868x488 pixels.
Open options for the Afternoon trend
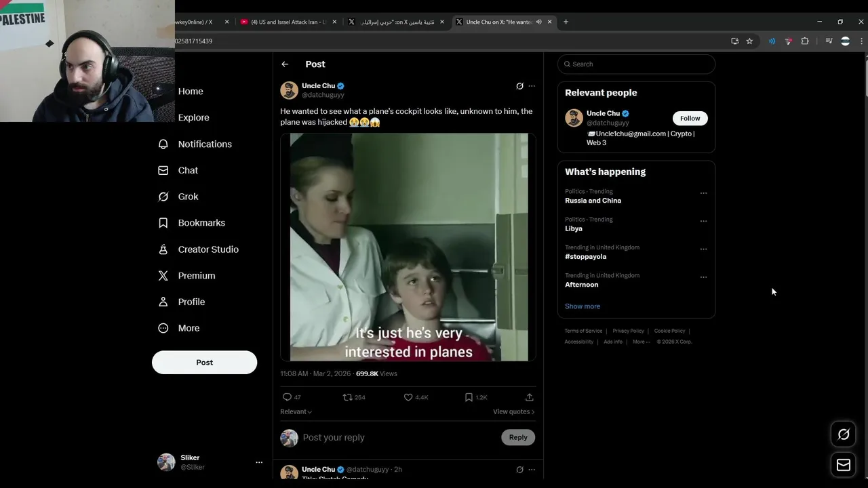703,277
